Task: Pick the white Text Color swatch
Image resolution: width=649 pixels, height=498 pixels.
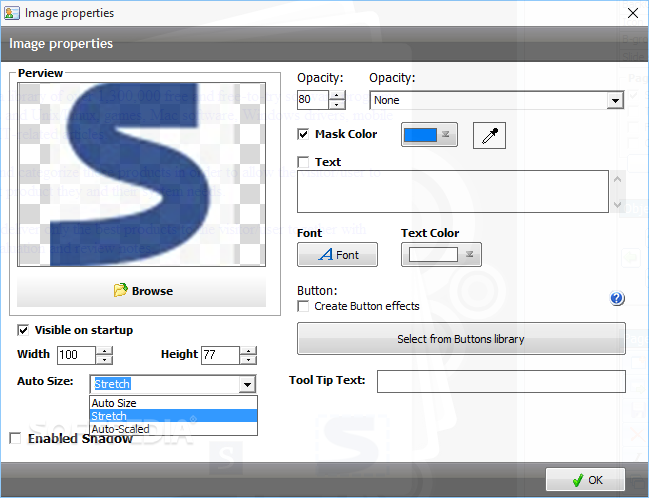Action: 433,255
